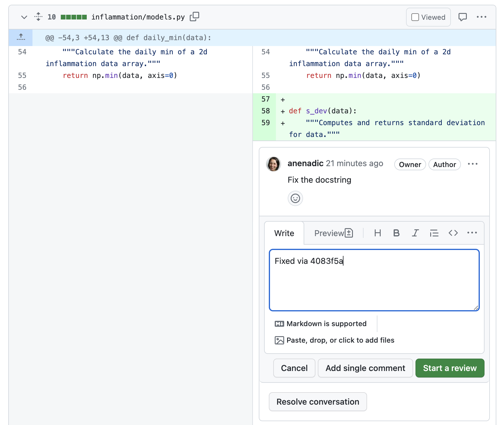Select the Write tab
504x425 pixels.
pos(284,233)
